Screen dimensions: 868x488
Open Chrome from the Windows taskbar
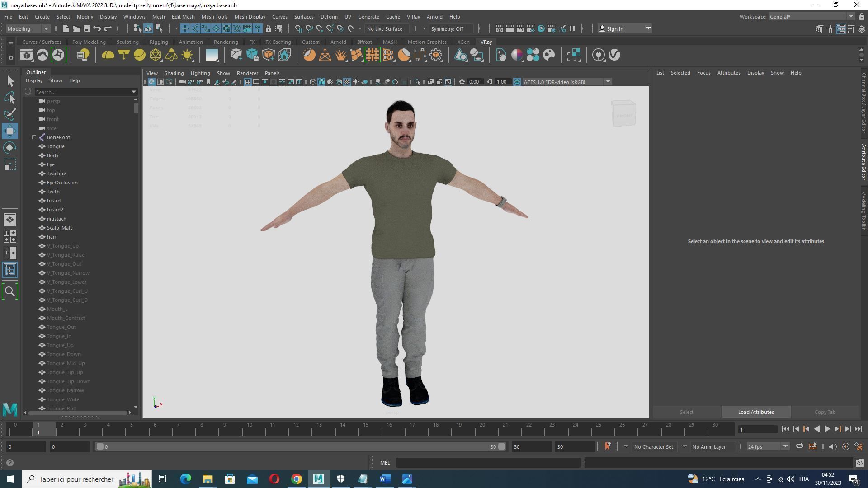tap(296, 479)
